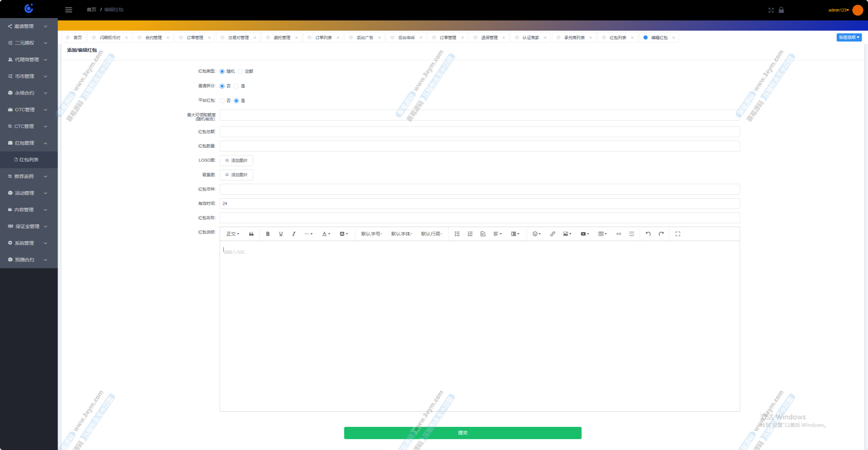Open 红包列表 in the sidebar
This screenshot has height=450, width=868.
coord(29,160)
